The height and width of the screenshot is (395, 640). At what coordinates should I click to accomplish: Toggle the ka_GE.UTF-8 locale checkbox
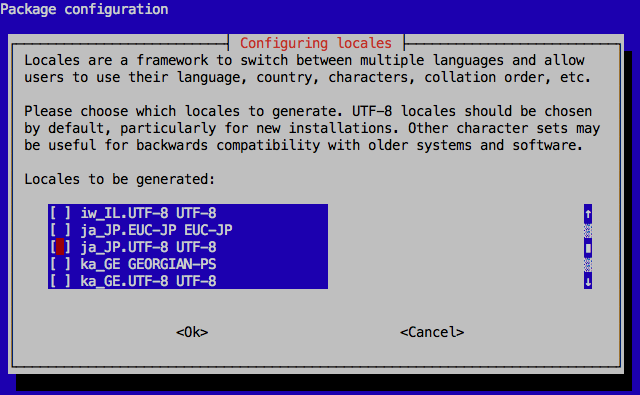(60, 281)
